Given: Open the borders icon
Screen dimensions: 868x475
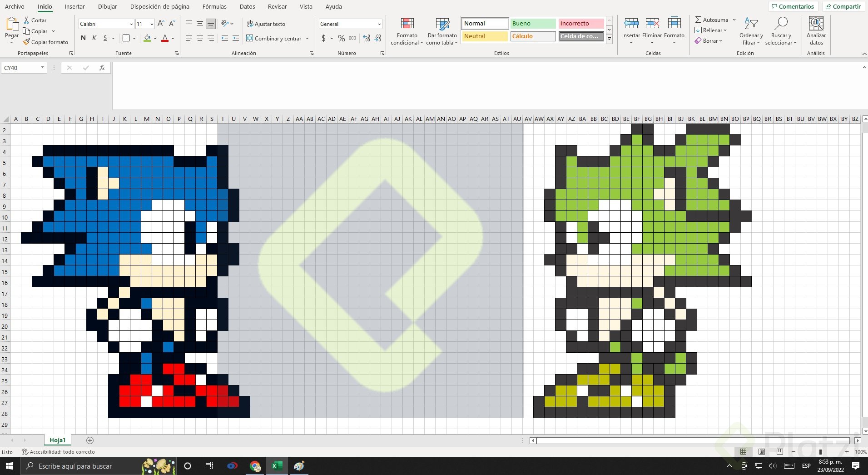Looking at the screenshot, I should click(x=126, y=38).
